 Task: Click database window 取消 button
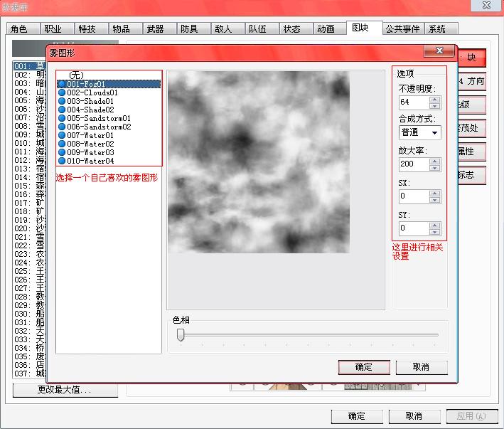(414, 416)
